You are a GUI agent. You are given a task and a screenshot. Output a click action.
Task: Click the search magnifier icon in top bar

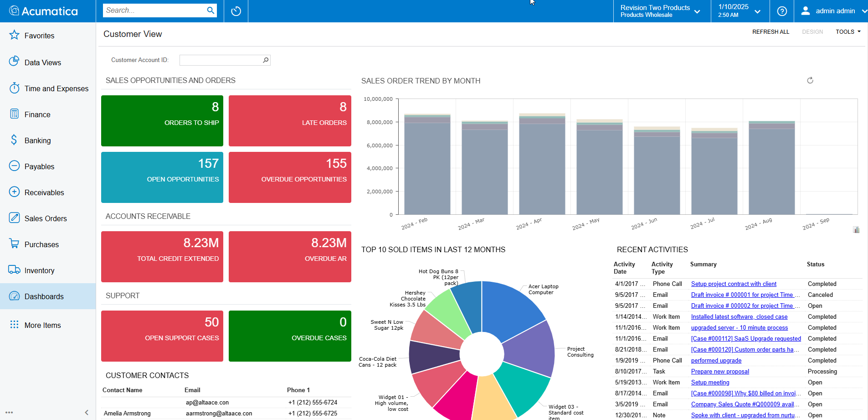[211, 10]
